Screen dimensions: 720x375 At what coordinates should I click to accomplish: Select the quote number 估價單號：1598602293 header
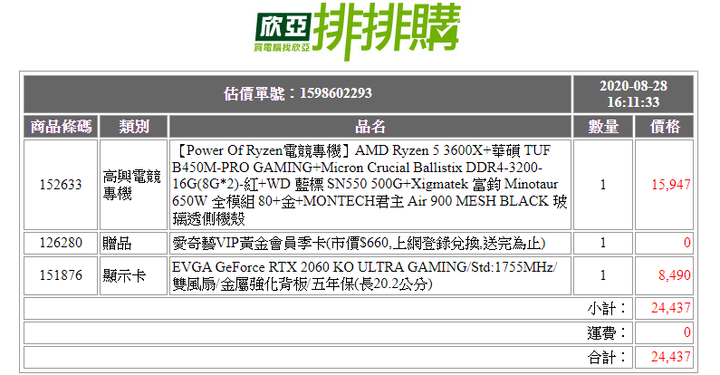[x=298, y=94]
